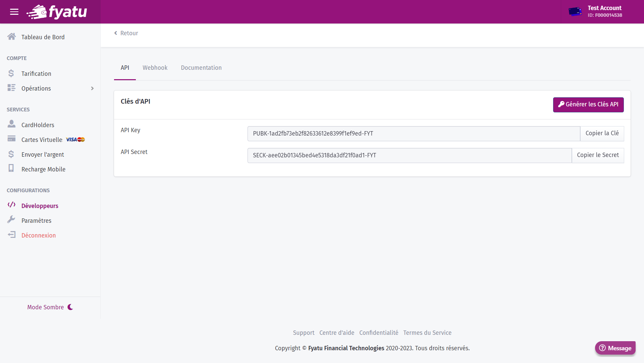The width and height of the screenshot is (644, 363).
Task: Open the hamburger menu icon
Action: pyautogui.click(x=14, y=12)
